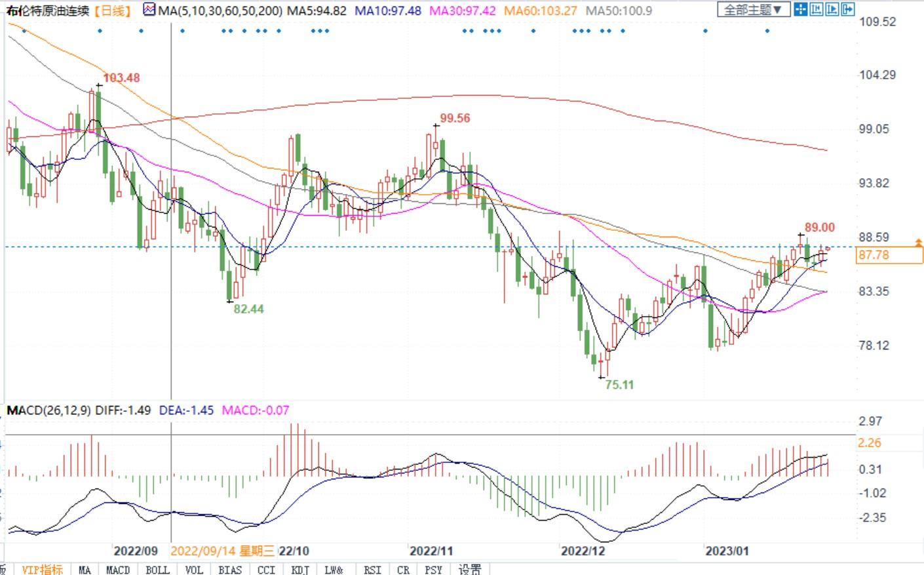924x575 pixels.
Task: Open the 【日线】 period selector
Action: tap(113, 10)
